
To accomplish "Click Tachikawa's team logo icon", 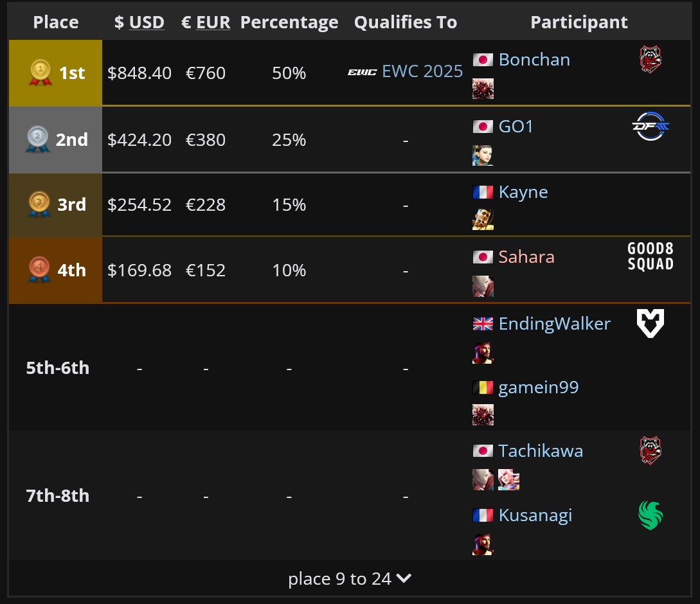I will point(651,450).
